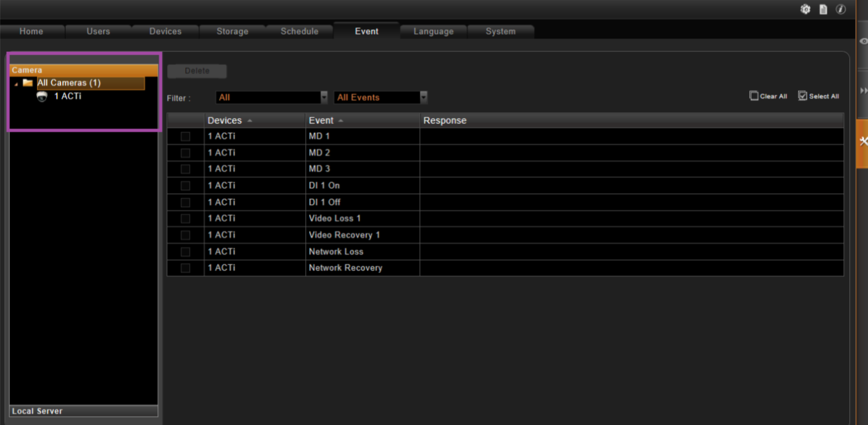Click the double-arrow icon on right sidebar

pyautogui.click(x=863, y=91)
